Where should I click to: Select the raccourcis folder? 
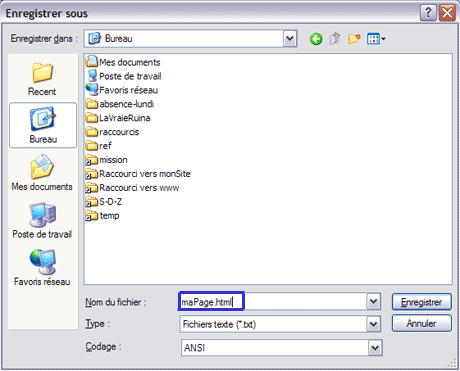112,132
